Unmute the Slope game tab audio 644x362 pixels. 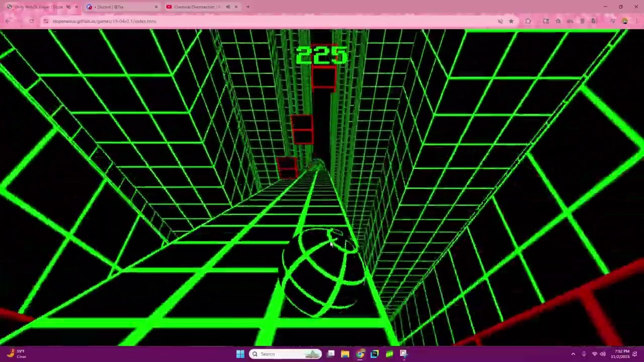(x=68, y=7)
